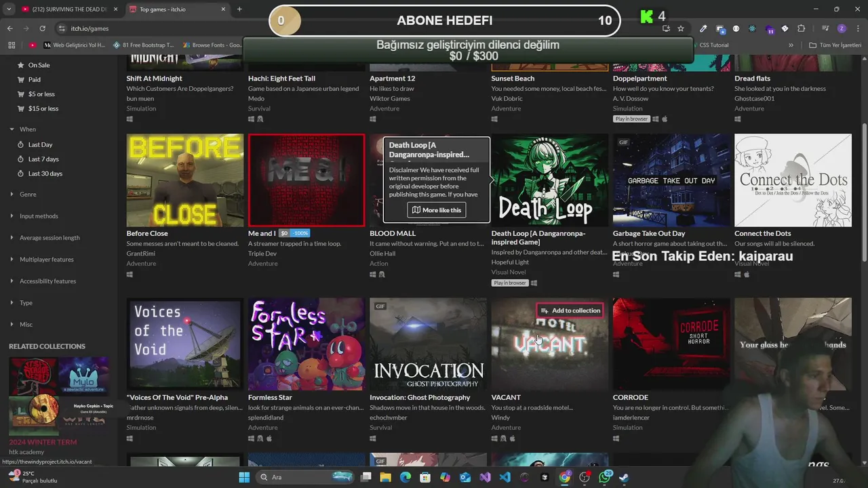Open 81 Free Bootstrap T... bookmark

[144, 45]
